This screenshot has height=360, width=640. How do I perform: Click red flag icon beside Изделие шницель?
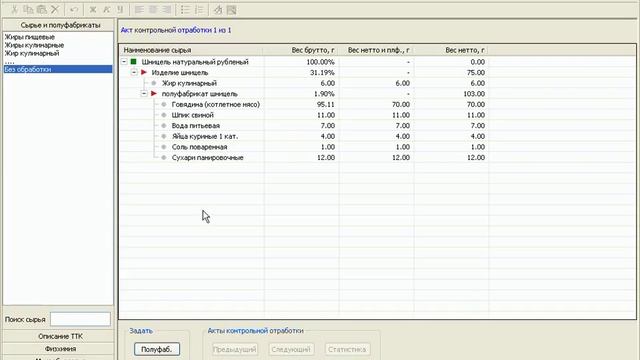pos(144,72)
